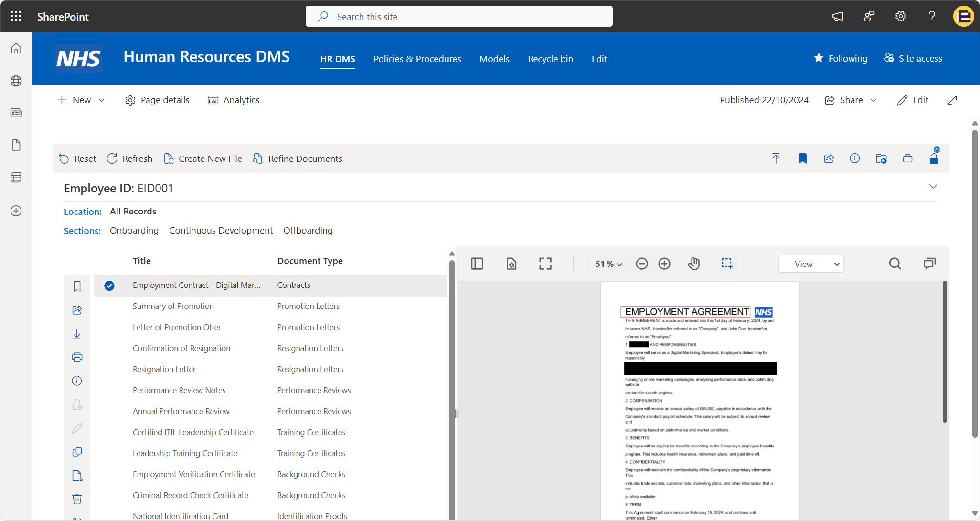Collapse the Employee ID header chevron
The image size is (980, 521).
933,186
